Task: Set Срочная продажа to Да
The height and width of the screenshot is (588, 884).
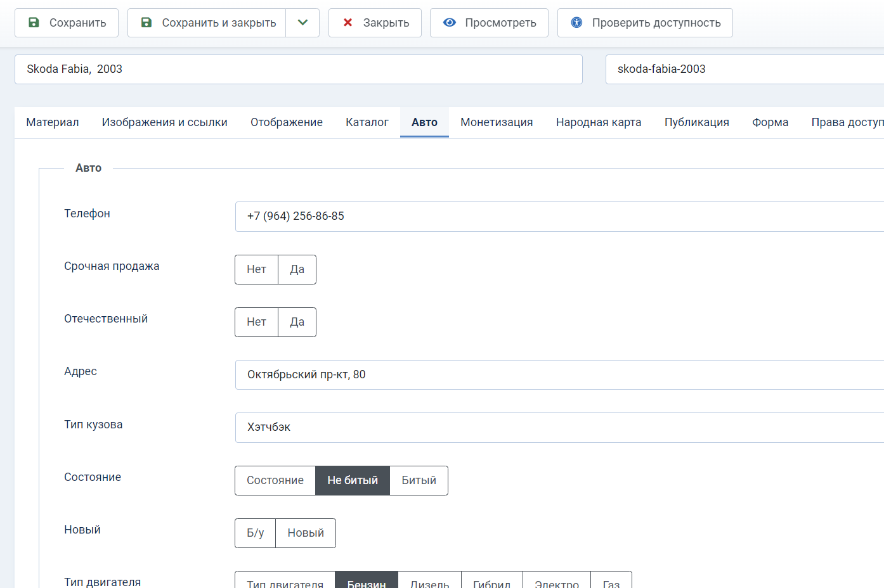Action: [297, 269]
